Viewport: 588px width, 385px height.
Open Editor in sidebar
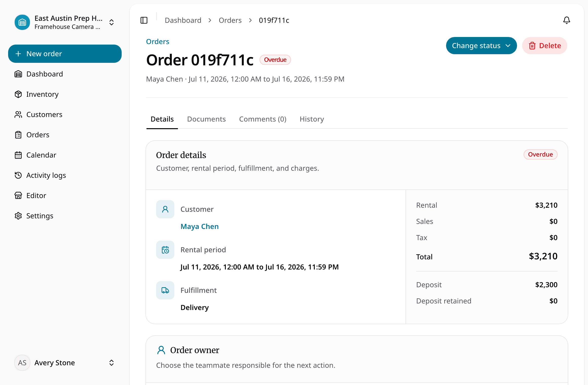[x=65, y=196]
